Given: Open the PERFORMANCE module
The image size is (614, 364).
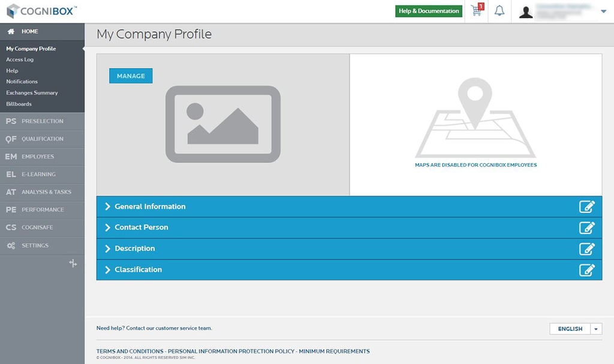Looking at the screenshot, I should (x=43, y=210).
